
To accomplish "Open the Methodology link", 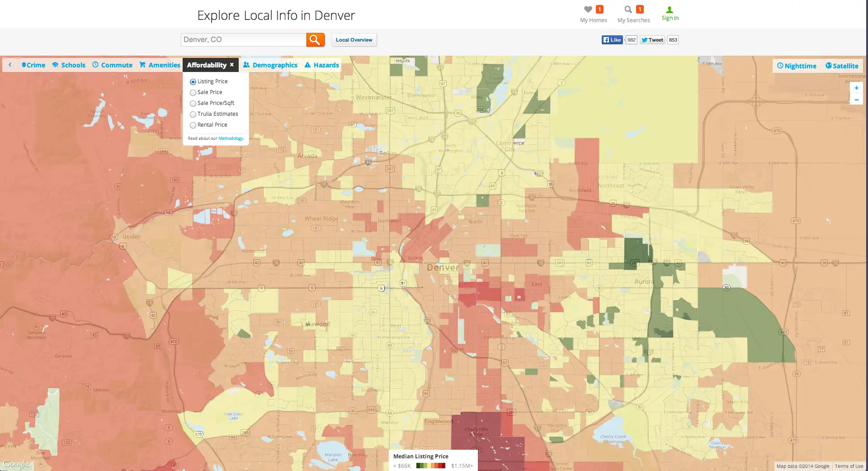I will point(231,138).
